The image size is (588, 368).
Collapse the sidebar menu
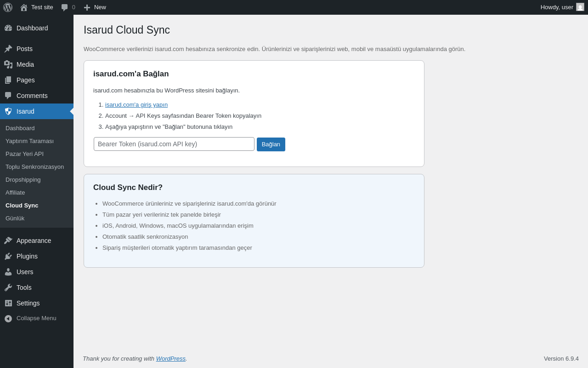click(x=37, y=318)
